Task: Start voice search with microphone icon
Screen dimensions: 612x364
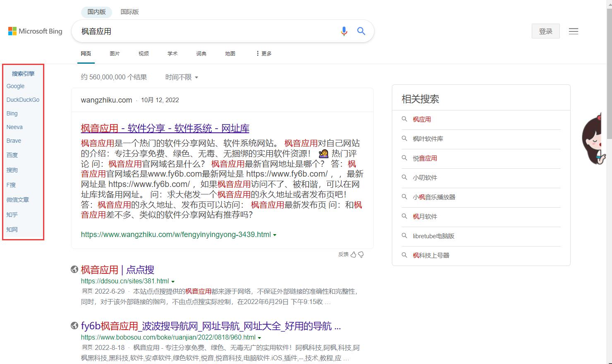Action: pos(344,31)
